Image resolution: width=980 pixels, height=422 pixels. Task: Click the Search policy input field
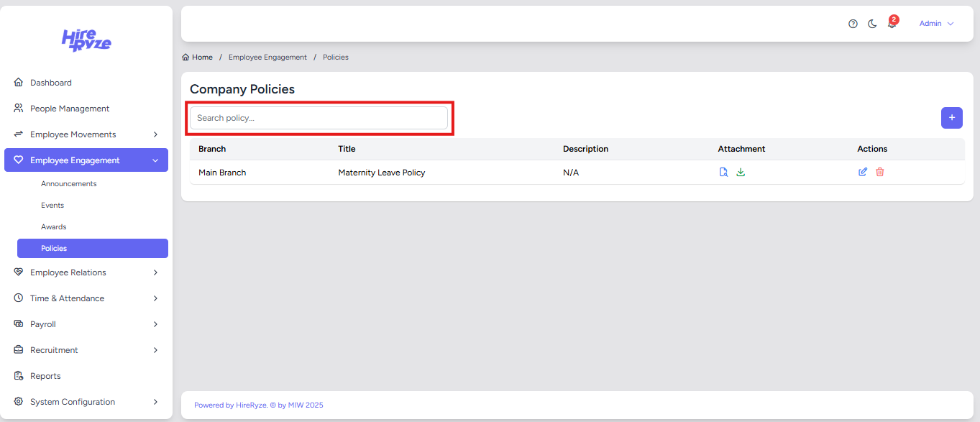coord(319,118)
